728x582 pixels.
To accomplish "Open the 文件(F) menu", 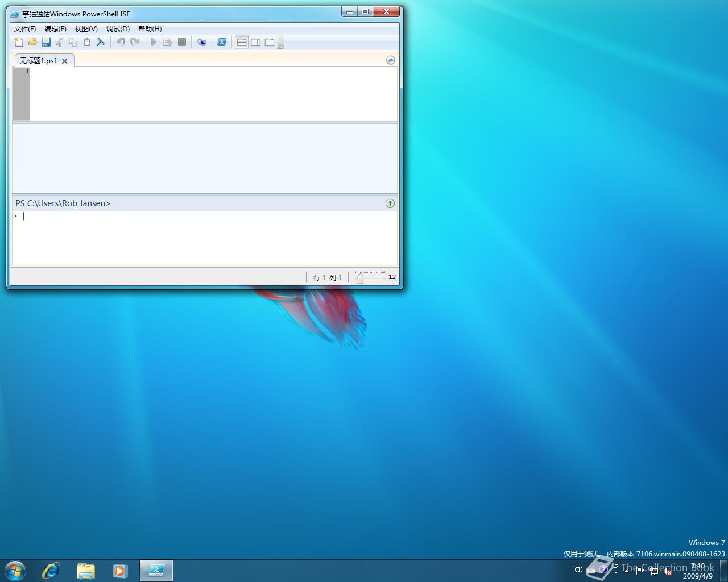I will coord(25,29).
